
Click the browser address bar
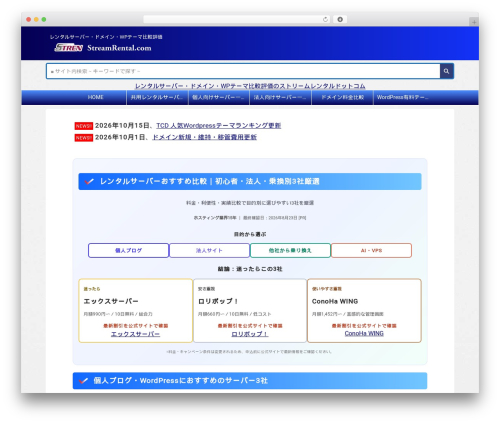[x=237, y=19]
